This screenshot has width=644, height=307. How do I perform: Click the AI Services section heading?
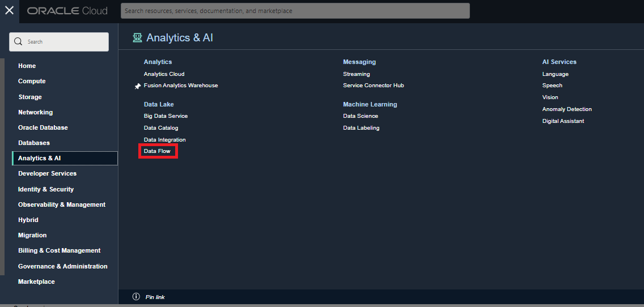coord(560,62)
